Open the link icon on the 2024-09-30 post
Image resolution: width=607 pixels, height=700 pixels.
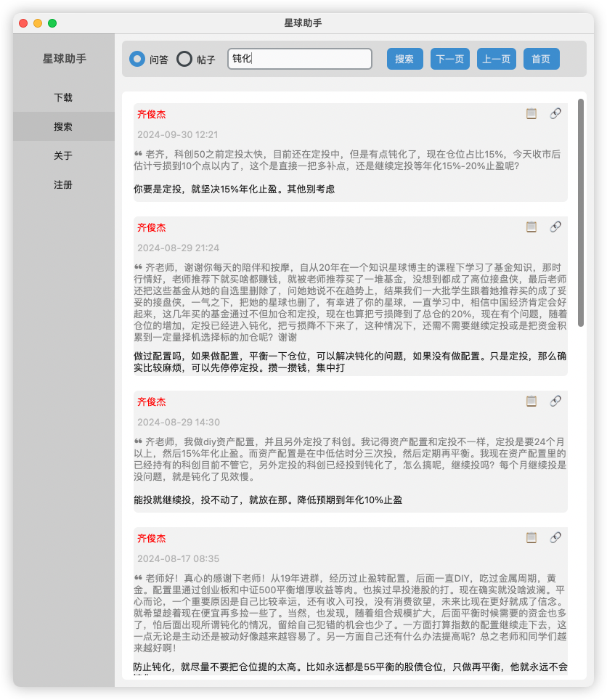[555, 114]
